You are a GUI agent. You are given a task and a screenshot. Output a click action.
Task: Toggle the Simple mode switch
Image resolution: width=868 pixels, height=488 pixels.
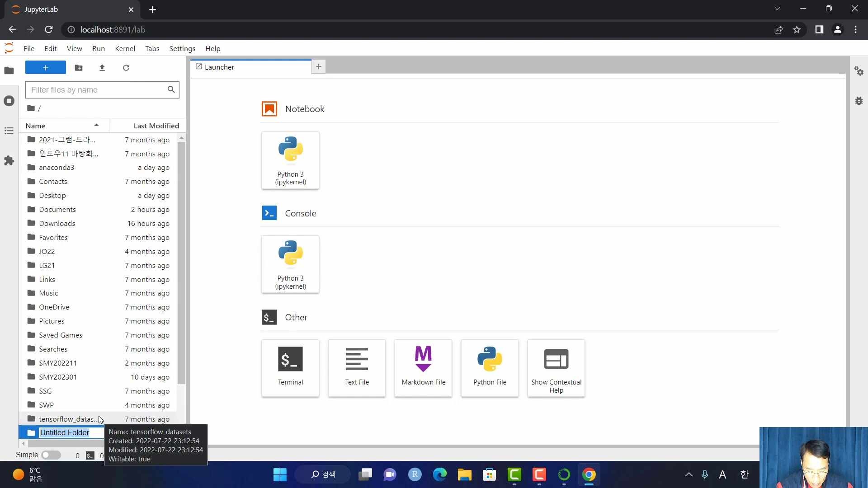pos(51,455)
